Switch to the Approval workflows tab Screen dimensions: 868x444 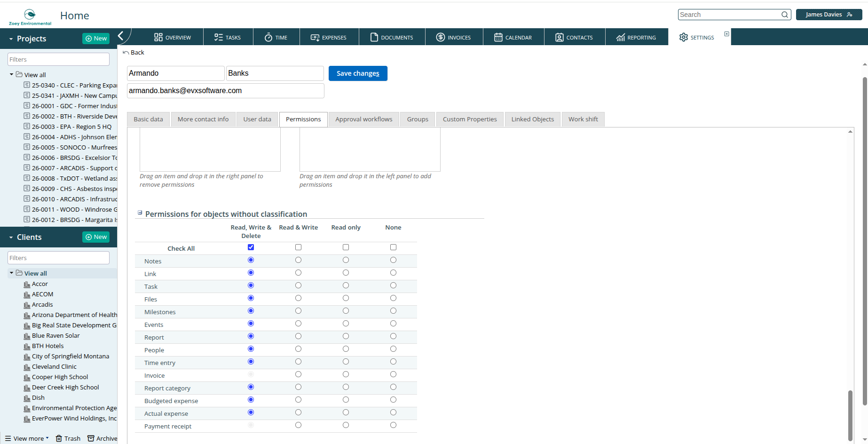tap(364, 119)
